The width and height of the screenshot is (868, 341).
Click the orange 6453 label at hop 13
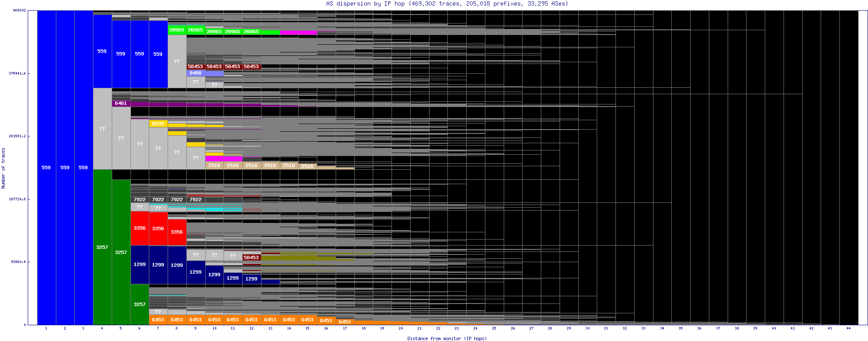coord(270,320)
